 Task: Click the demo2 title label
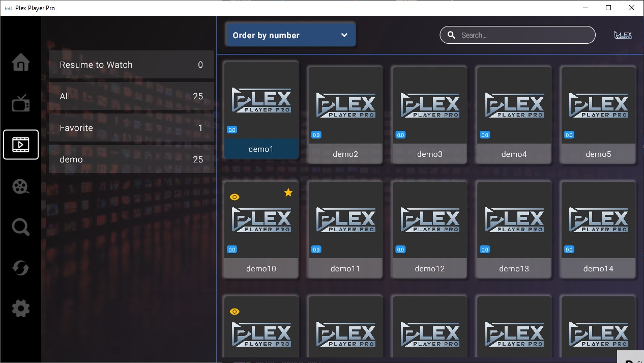click(345, 154)
